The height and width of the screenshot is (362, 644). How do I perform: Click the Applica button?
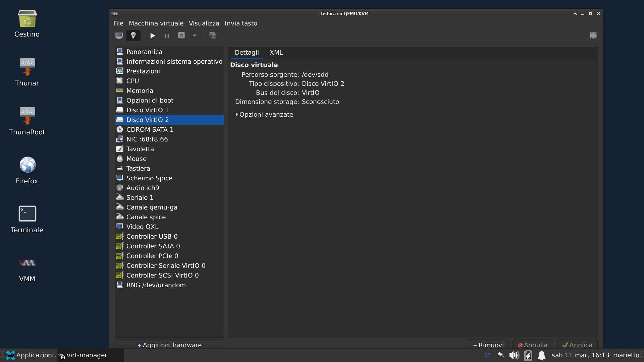coord(577,345)
